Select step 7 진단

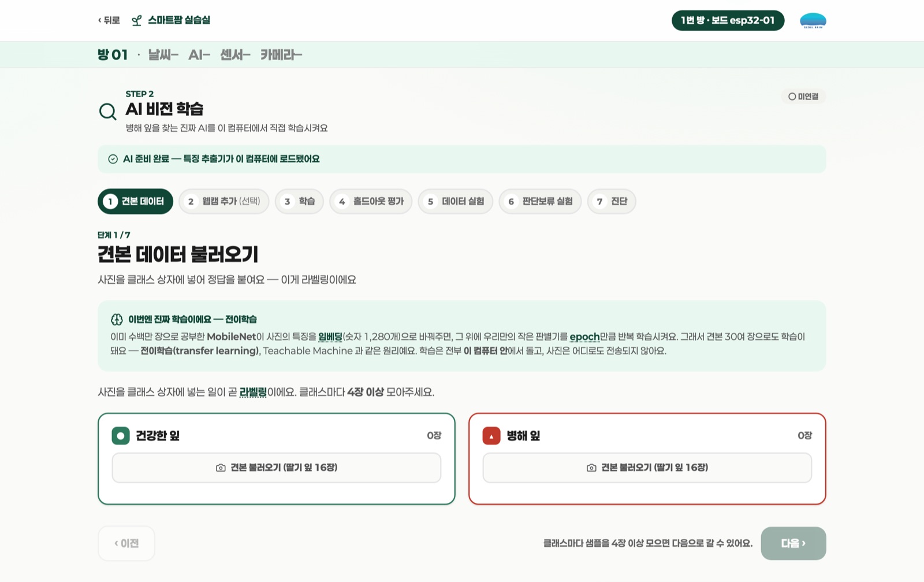pos(612,202)
